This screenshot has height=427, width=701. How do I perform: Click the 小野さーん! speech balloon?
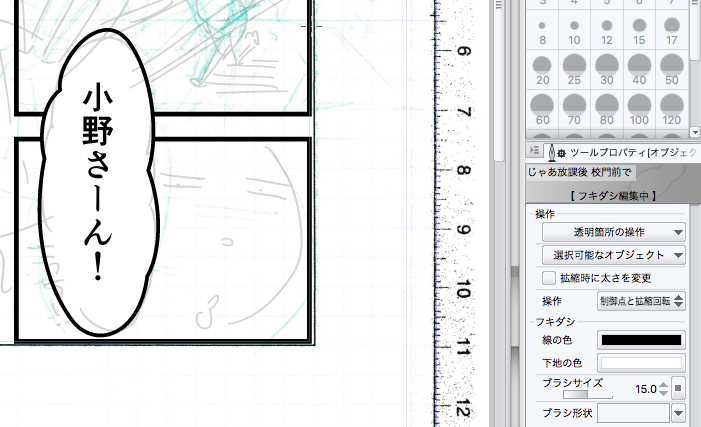(x=99, y=182)
